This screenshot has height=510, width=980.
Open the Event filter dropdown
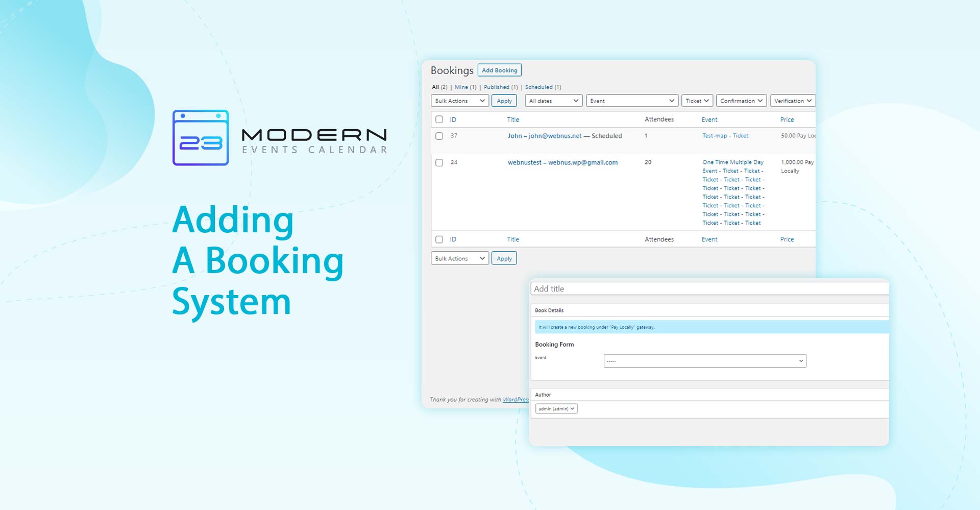click(632, 101)
